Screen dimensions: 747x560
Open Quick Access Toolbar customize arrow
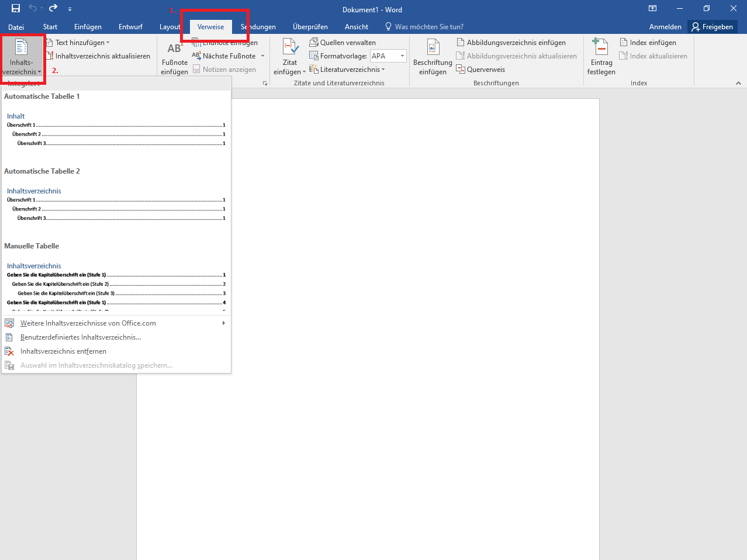click(x=70, y=9)
